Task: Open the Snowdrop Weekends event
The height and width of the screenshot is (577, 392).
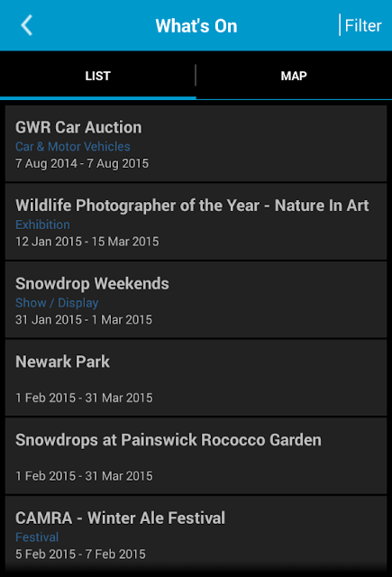Action: pyautogui.click(x=196, y=299)
